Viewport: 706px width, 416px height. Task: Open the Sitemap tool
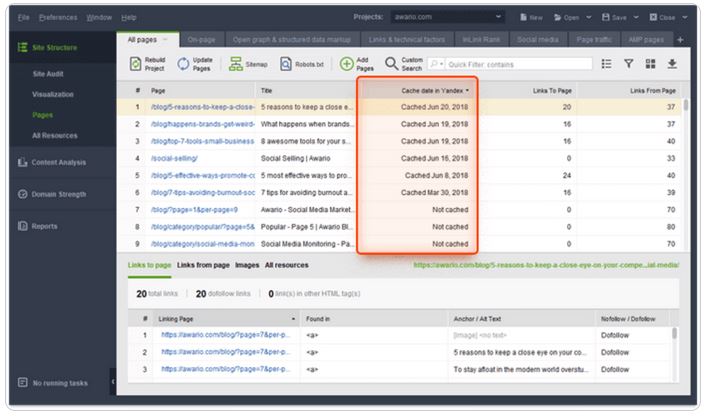[x=248, y=64]
